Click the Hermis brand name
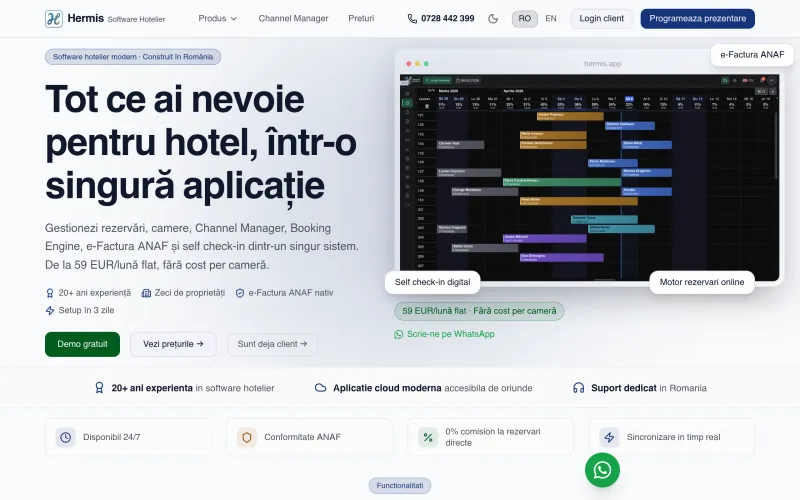 [85, 18]
